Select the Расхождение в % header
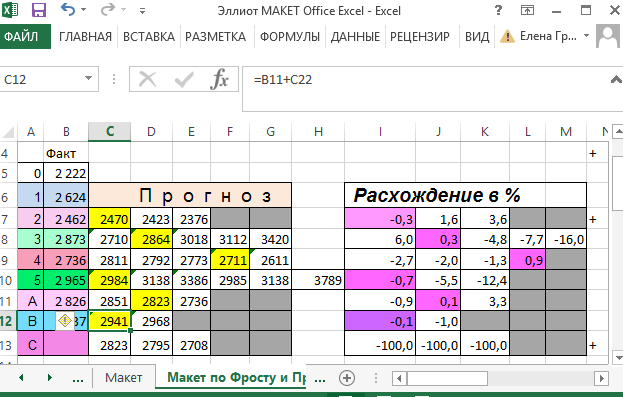 click(x=466, y=196)
